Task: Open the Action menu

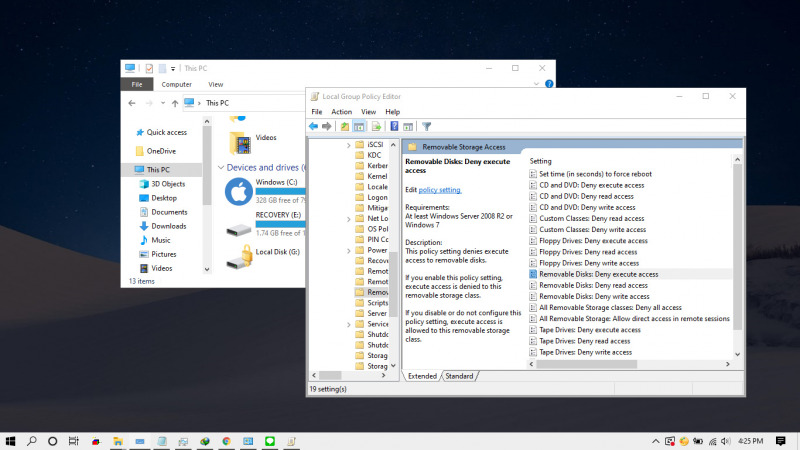Action: coord(341,112)
